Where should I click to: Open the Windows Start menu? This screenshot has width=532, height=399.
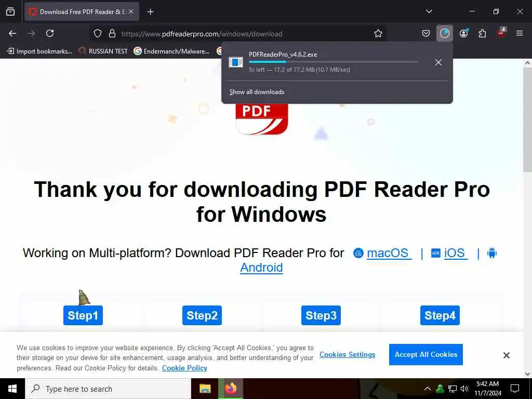(x=12, y=389)
